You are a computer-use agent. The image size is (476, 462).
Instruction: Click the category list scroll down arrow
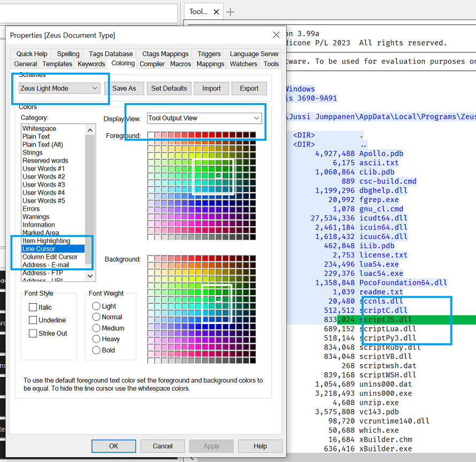tap(90, 276)
